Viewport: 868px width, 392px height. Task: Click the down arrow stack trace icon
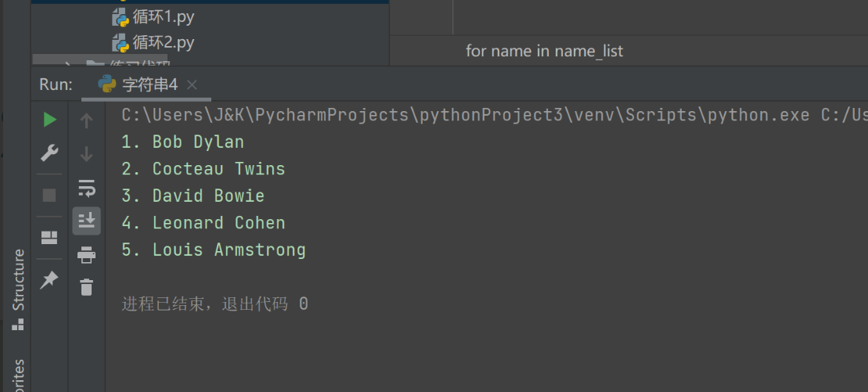click(x=86, y=153)
